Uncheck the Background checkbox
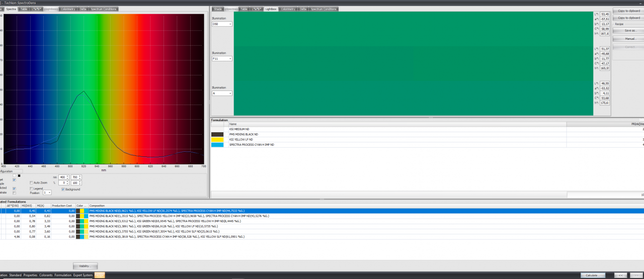Screen dimensions: 644x279 63,190
